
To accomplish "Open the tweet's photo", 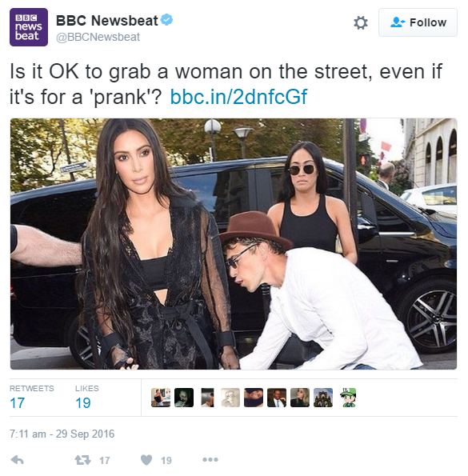I will 234,244.
